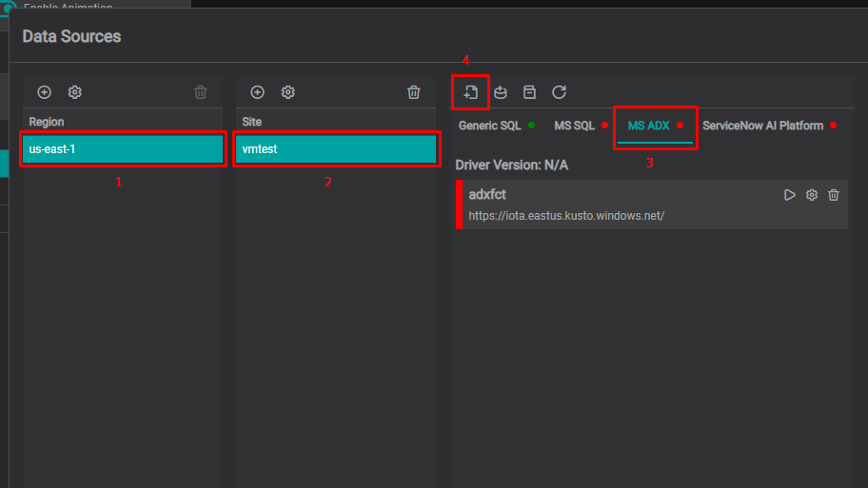Select the us-east-1 region

click(x=124, y=149)
